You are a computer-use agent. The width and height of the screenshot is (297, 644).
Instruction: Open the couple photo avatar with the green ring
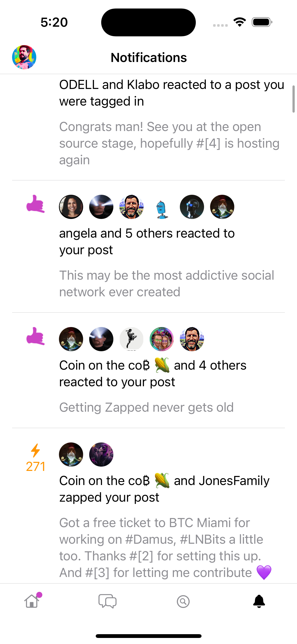(162, 339)
